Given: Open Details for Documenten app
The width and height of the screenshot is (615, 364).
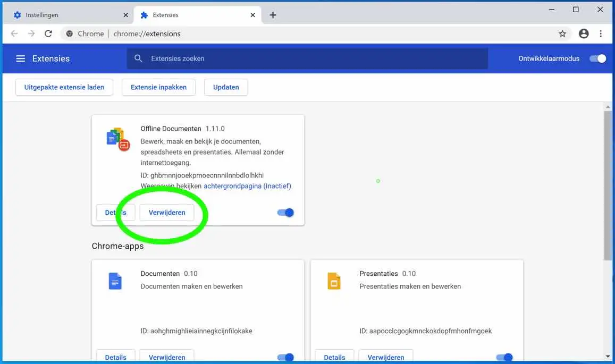Looking at the screenshot, I should (116, 356).
